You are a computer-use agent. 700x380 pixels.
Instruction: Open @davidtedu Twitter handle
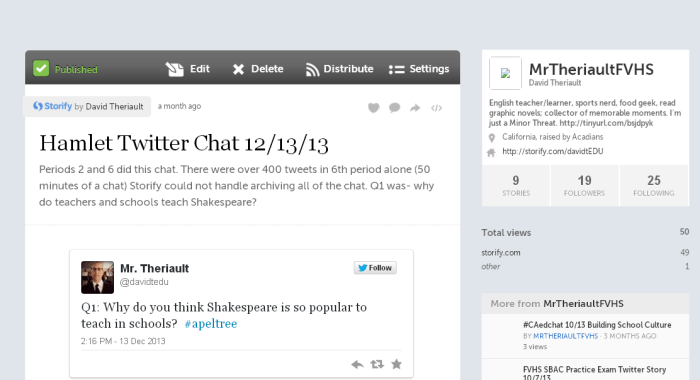click(x=144, y=282)
